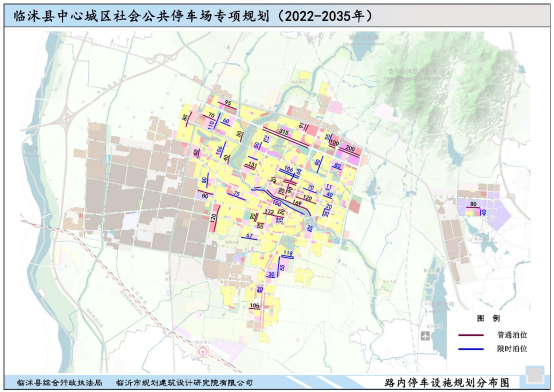The height and width of the screenshot is (392, 554).
Task: Select the gray square box in bottom-right corner
Action: (x=535, y=375)
